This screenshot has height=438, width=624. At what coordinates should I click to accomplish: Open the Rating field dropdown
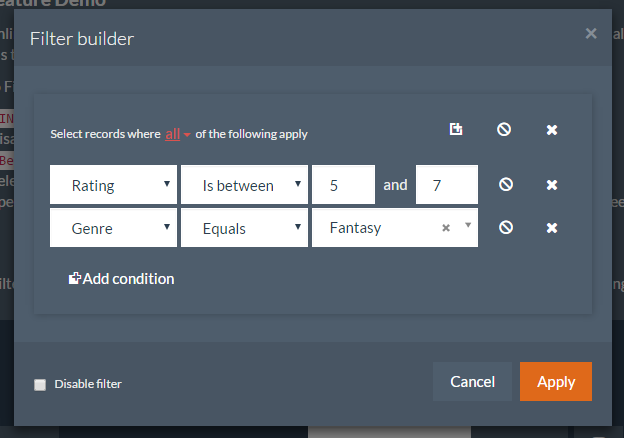point(112,185)
